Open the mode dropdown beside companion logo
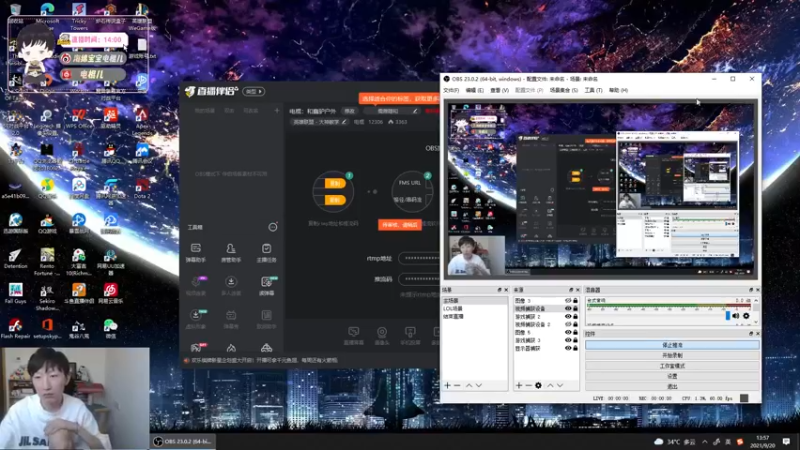 (x=254, y=91)
